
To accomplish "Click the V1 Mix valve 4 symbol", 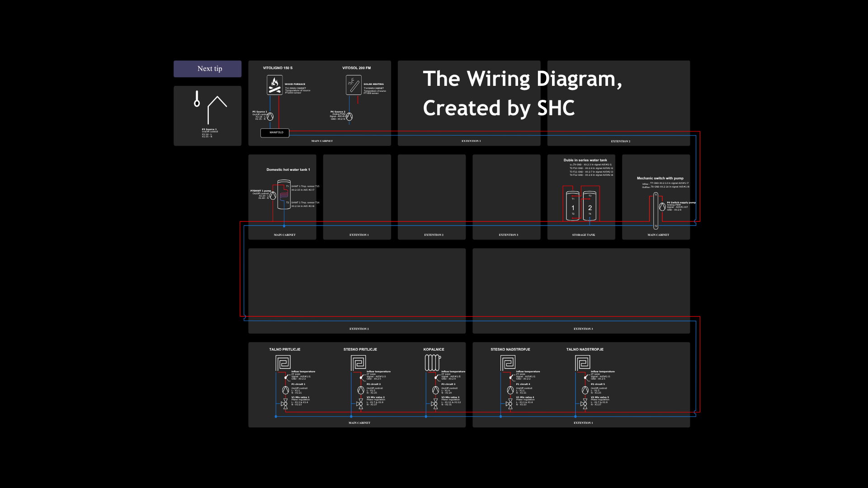I will click(509, 404).
